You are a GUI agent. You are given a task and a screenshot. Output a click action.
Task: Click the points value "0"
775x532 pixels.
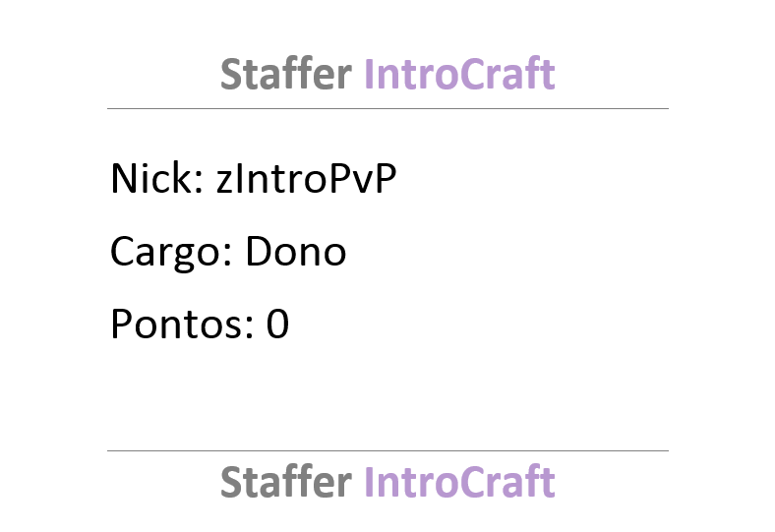[277, 325]
